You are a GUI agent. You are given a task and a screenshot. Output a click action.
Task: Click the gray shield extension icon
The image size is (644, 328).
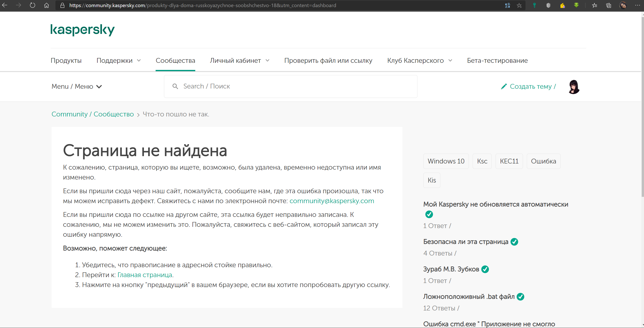pyautogui.click(x=548, y=5)
